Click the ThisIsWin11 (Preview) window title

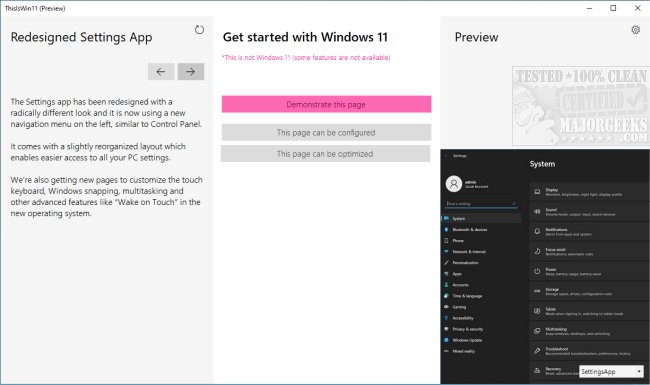[35, 8]
